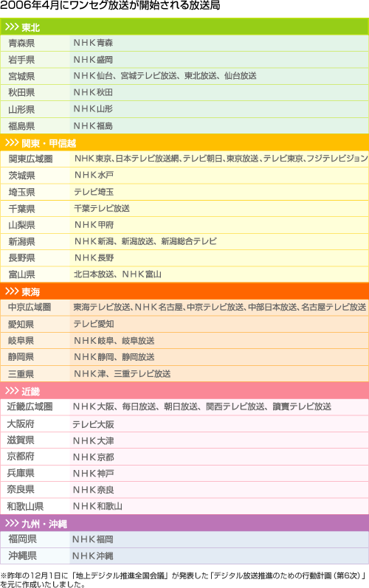Select the 静岡県 cell
Viewport: 369px width, 588px height.
point(35,357)
